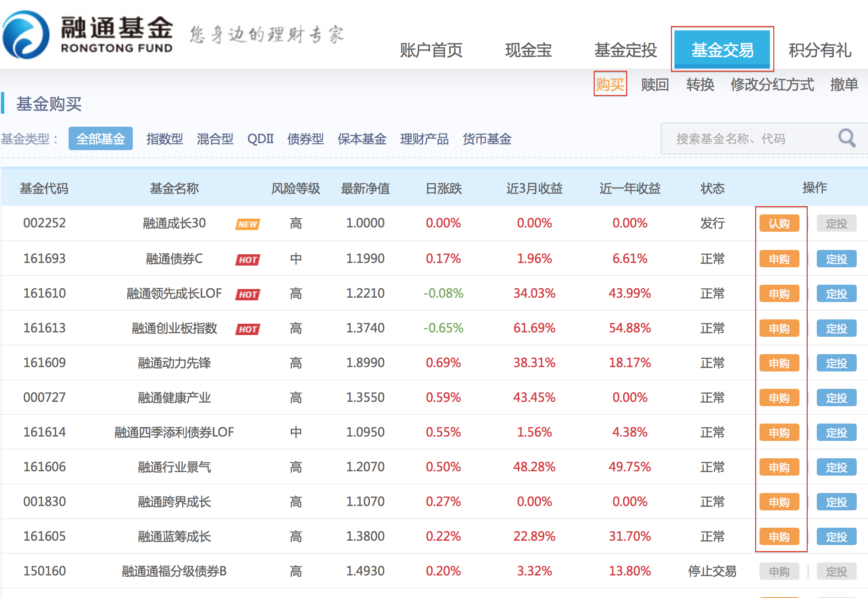Screen dimensions: 868x598
Task: Click greyed 申购 for 融通通福分级债券B
Action: click(x=779, y=572)
